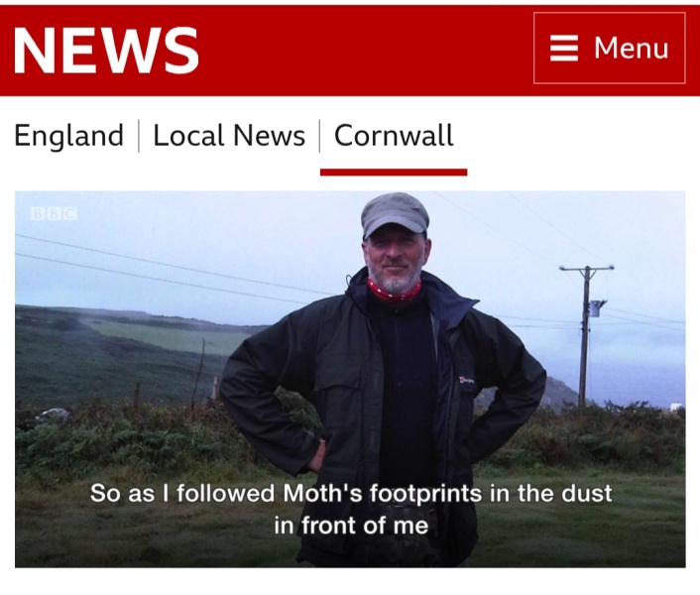This screenshot has width=700, height=595.
Task: Click the BBC watermark in the video
Action: point(54,213)
